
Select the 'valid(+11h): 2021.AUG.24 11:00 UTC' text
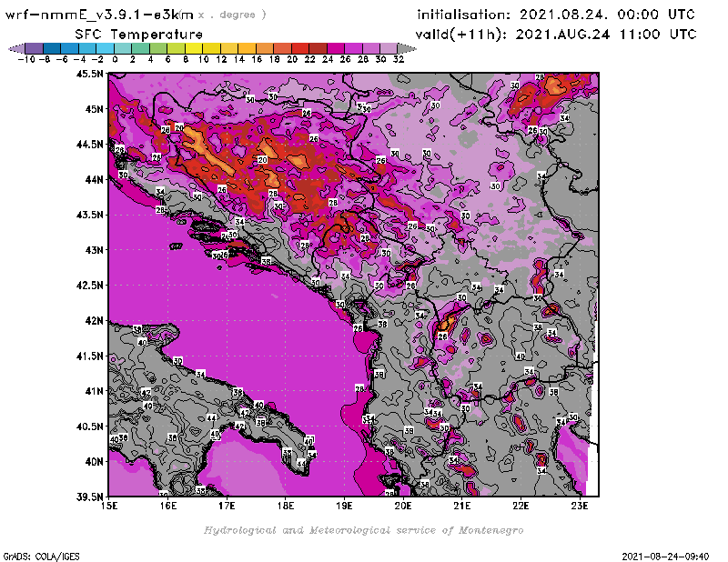point(556,35)
